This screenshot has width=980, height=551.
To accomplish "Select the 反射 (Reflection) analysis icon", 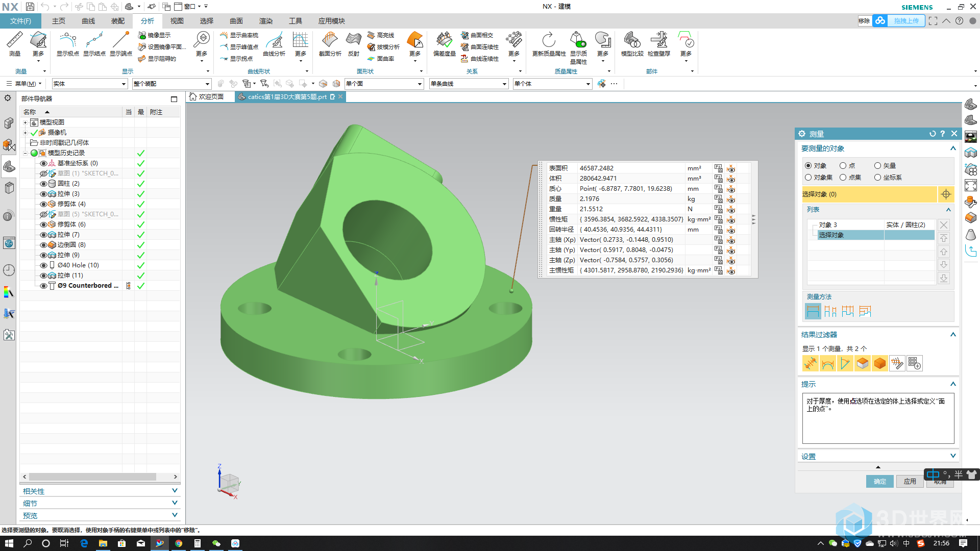I will click(354, 43).
